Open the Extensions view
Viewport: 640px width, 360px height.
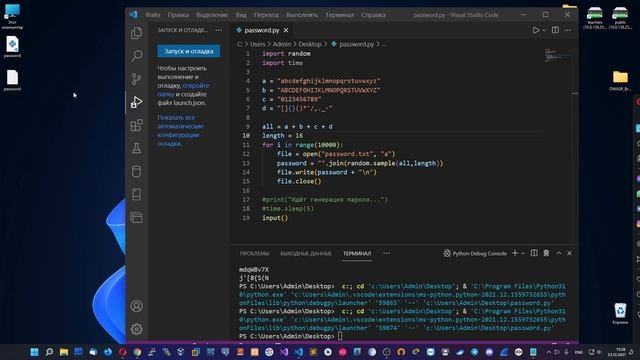tap(137, 125)
